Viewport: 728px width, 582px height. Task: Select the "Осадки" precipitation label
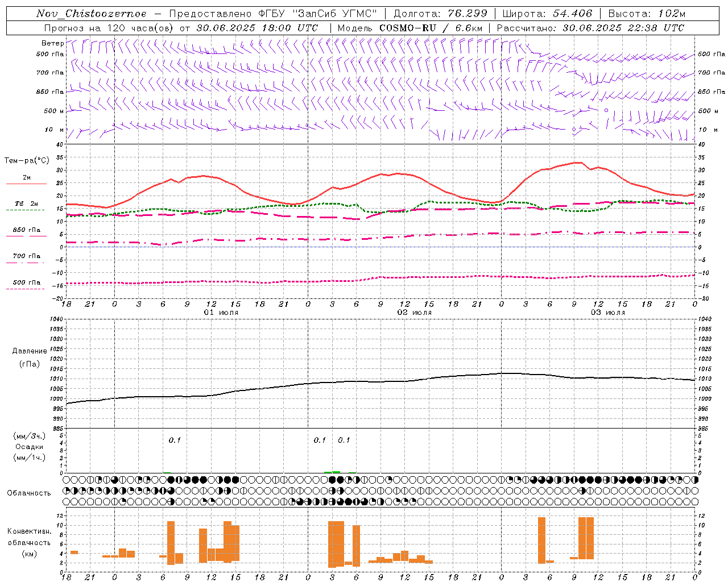tap(29, 447)
